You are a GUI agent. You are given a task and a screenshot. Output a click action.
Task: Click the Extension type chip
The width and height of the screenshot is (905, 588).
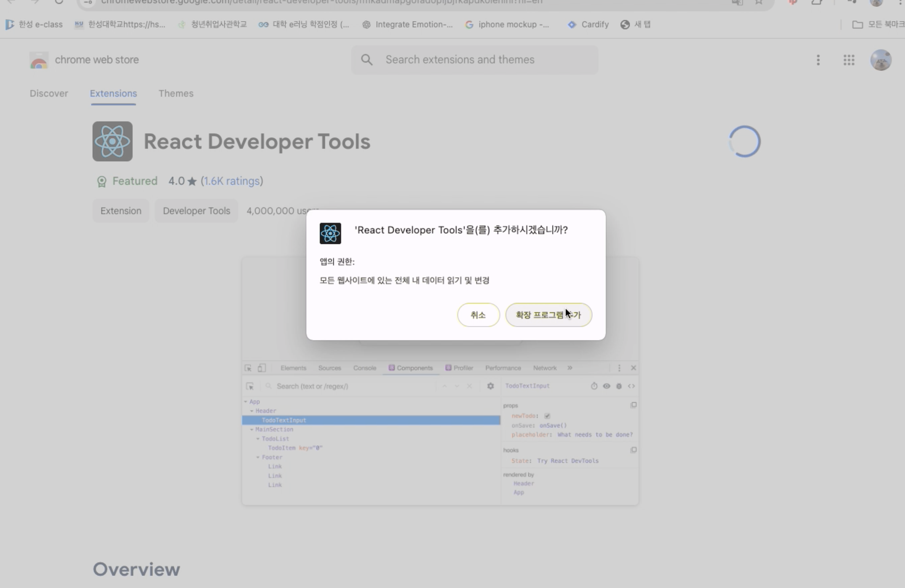tap(121, 211)
